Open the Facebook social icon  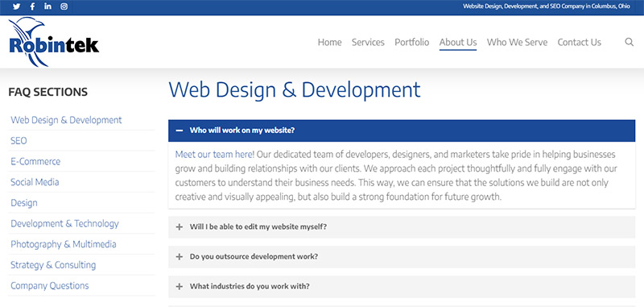click(32, 6)
